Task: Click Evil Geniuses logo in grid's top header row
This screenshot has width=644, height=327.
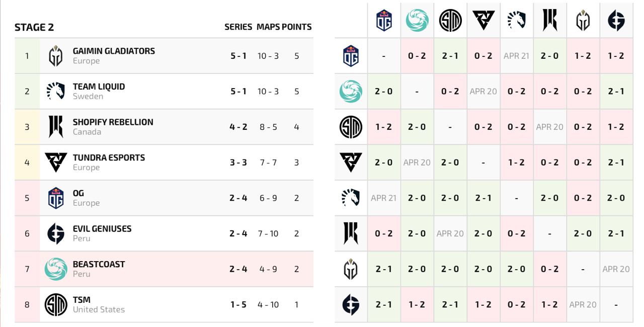Action: tap(616, 21)
